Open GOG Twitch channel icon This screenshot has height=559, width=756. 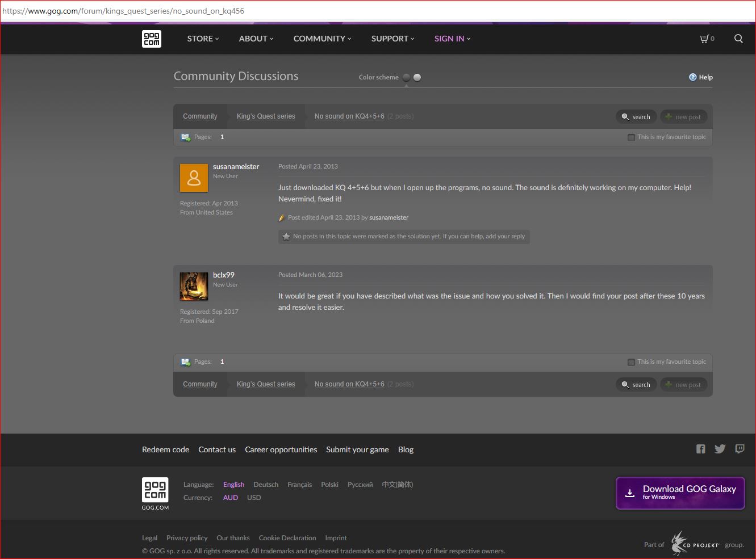740,449
